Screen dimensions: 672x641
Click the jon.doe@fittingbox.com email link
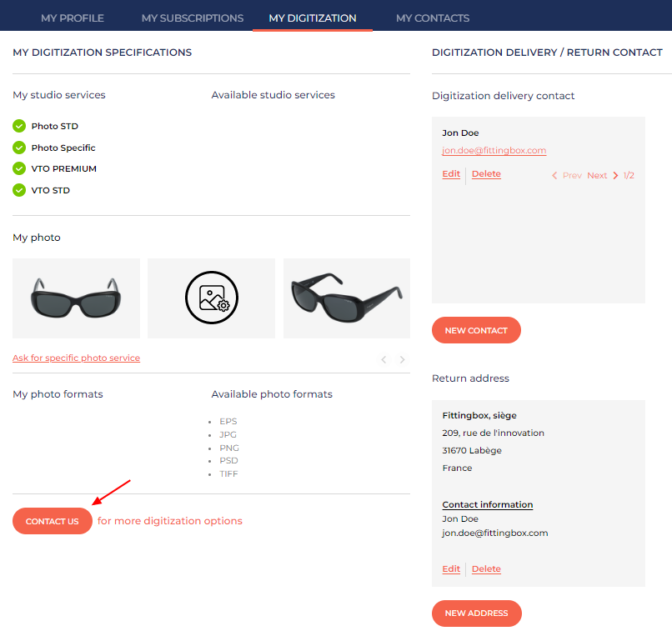coord(494,151)
